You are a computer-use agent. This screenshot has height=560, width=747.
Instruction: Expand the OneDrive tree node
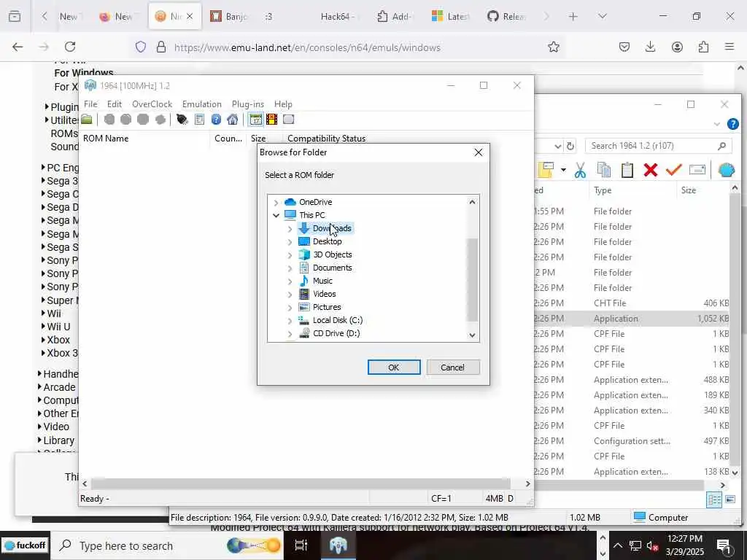tap(276, 203)
